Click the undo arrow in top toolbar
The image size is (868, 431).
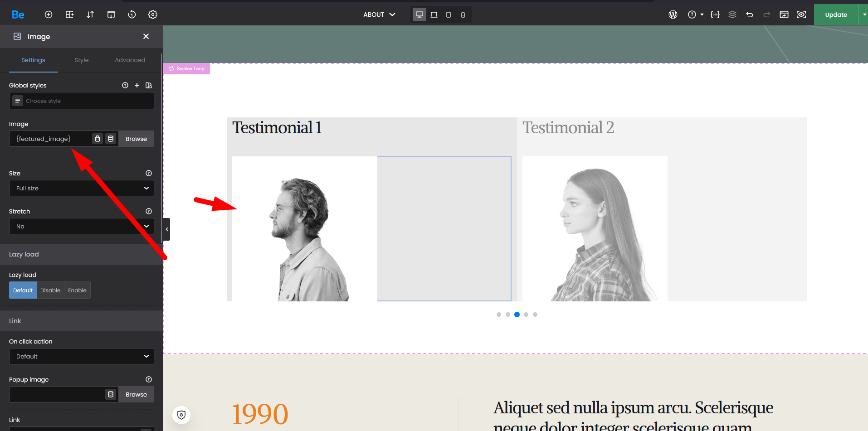click(x=749, y=15)
